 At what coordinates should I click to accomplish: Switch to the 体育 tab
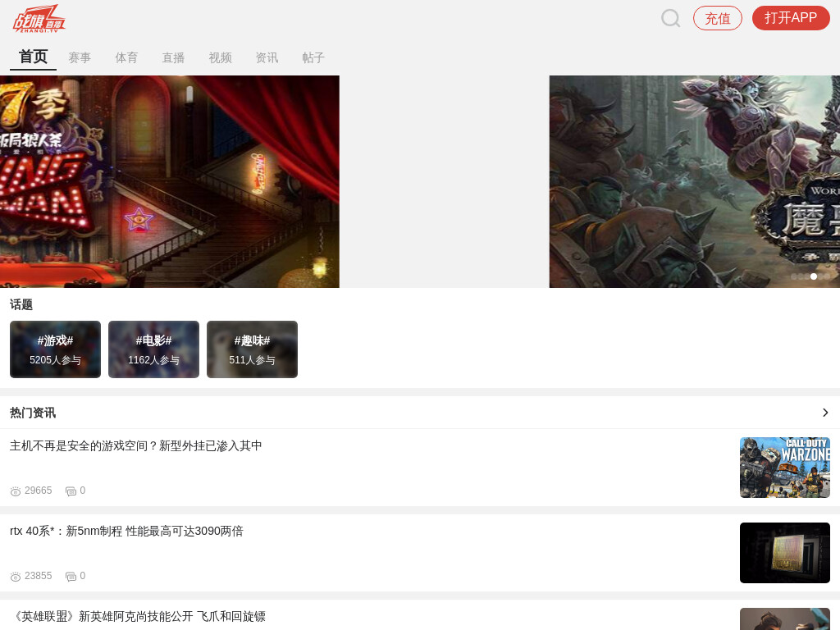pos(126,58)
